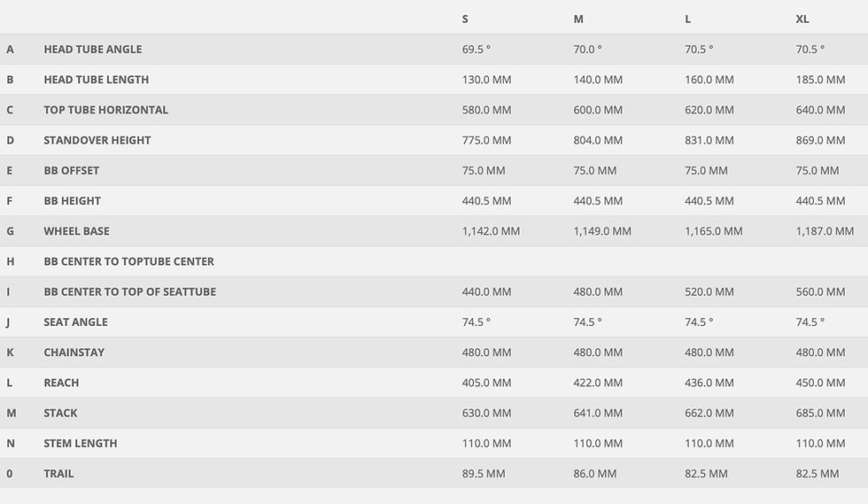Viewport: 868px width, 504px height.
Task: Select the CHAINSTAY row label
Action: coord(74,353)
